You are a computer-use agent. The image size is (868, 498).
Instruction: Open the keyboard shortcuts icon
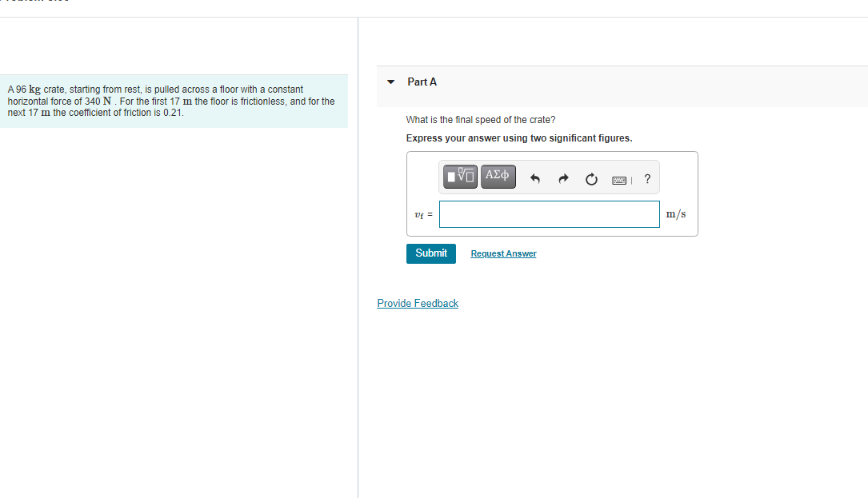(619, 180)
